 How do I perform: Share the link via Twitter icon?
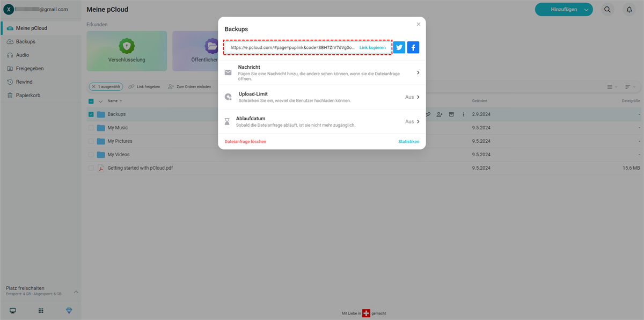pos(399,47)
